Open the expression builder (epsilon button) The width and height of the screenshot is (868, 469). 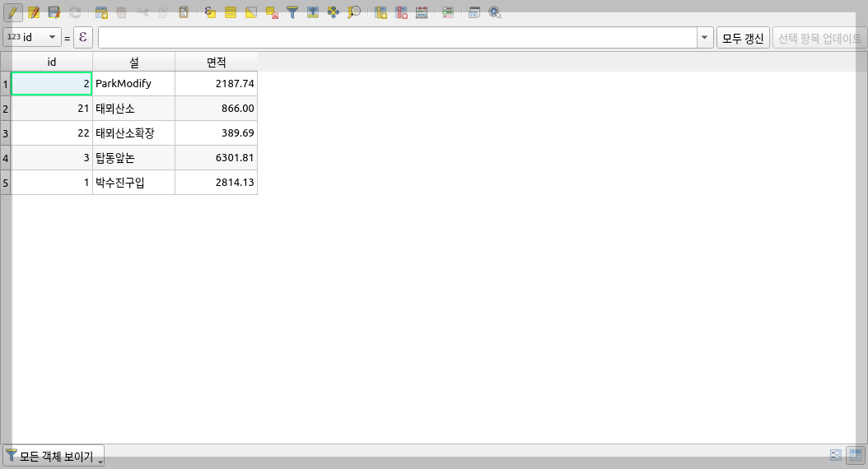[83, 37]
